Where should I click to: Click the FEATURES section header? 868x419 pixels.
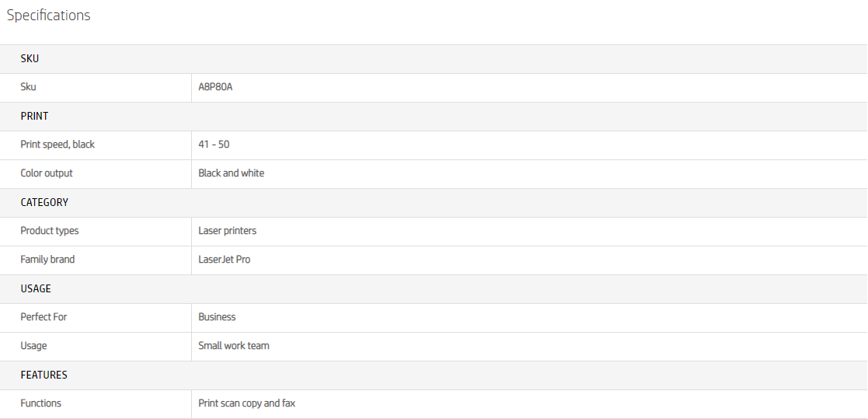point(44,375)
